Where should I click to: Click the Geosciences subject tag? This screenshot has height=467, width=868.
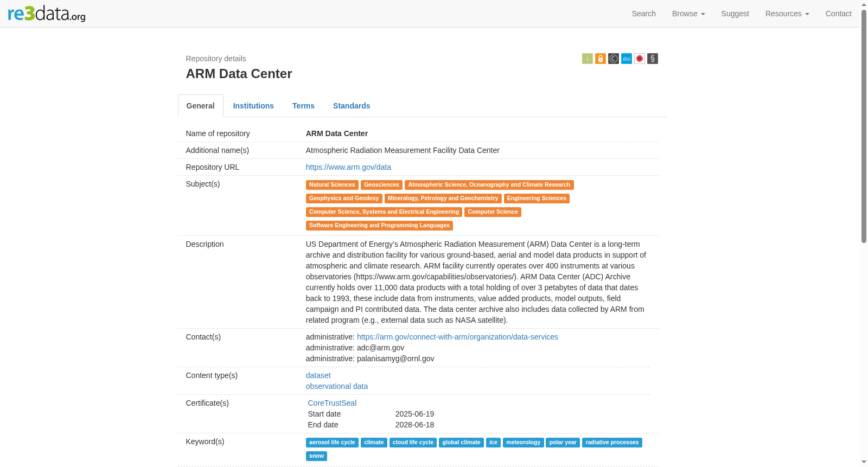[381, 185]
